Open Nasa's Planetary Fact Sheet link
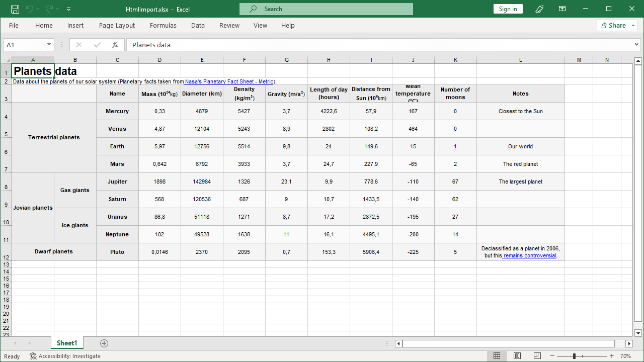 click(x=229, y=81)
